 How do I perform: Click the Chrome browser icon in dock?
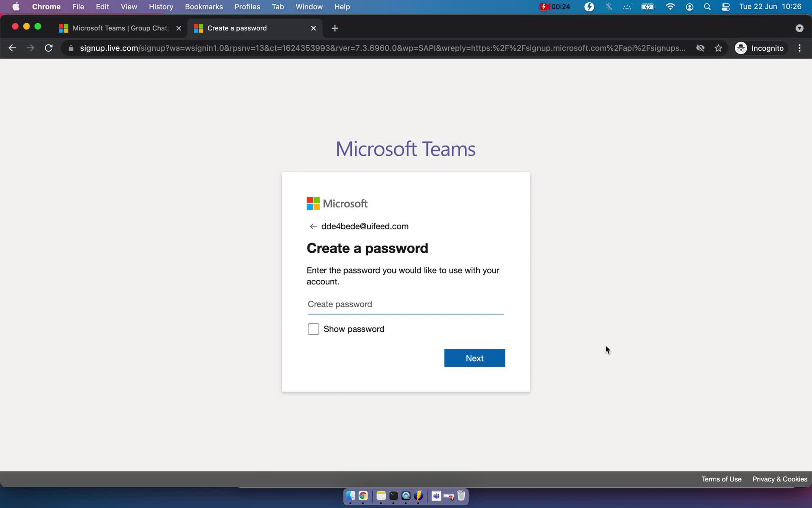click(x=363, y=496)
